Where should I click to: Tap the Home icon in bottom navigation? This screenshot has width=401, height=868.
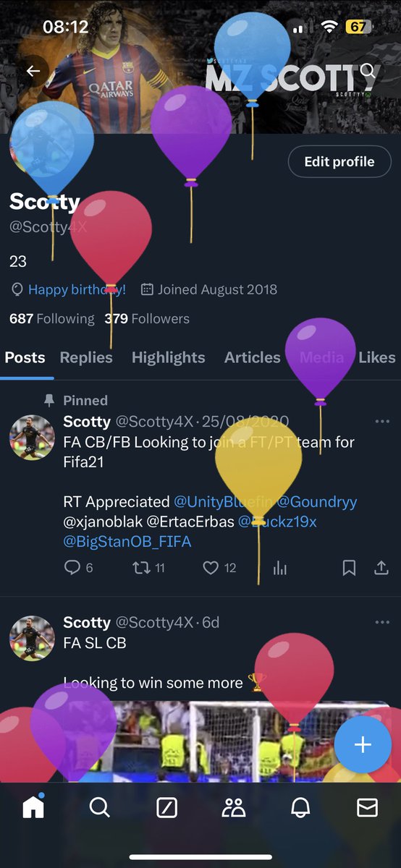[x=33, y=807]
